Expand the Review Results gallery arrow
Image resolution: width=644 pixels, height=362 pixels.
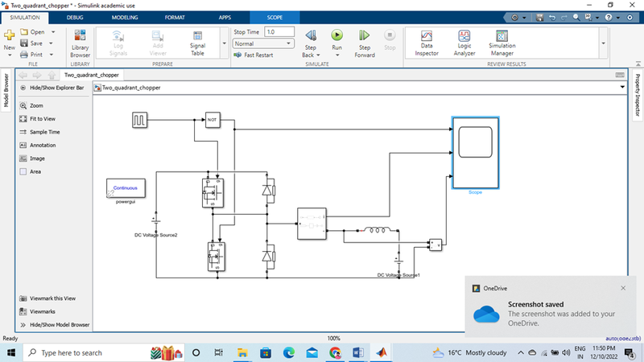[603, 43]
